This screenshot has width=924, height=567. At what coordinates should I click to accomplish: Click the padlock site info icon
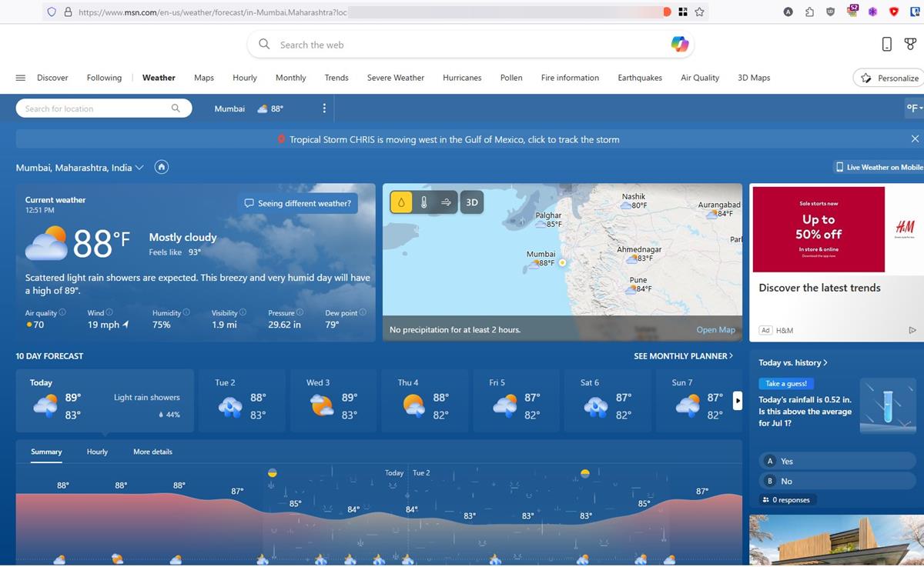[x=67, y=12]
